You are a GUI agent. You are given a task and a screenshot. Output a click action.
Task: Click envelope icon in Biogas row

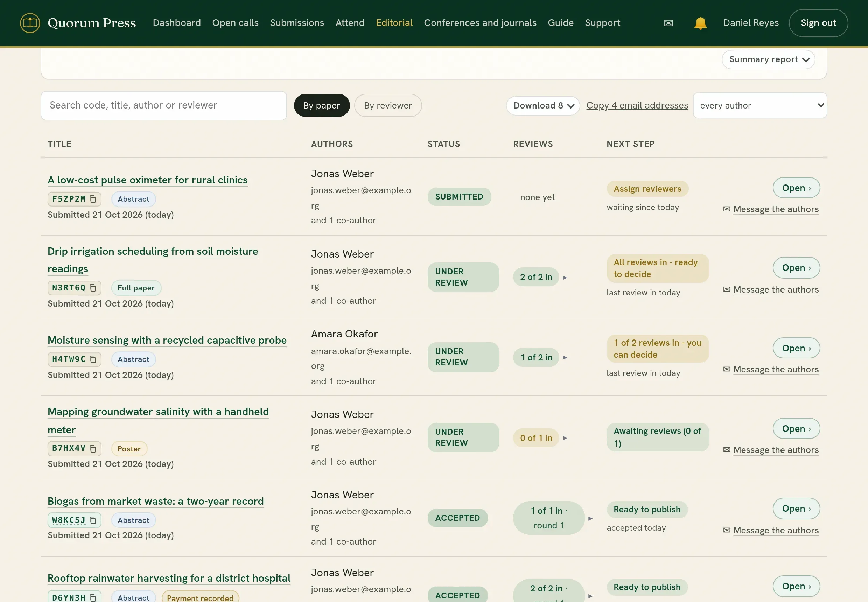(x=727, y=530)
